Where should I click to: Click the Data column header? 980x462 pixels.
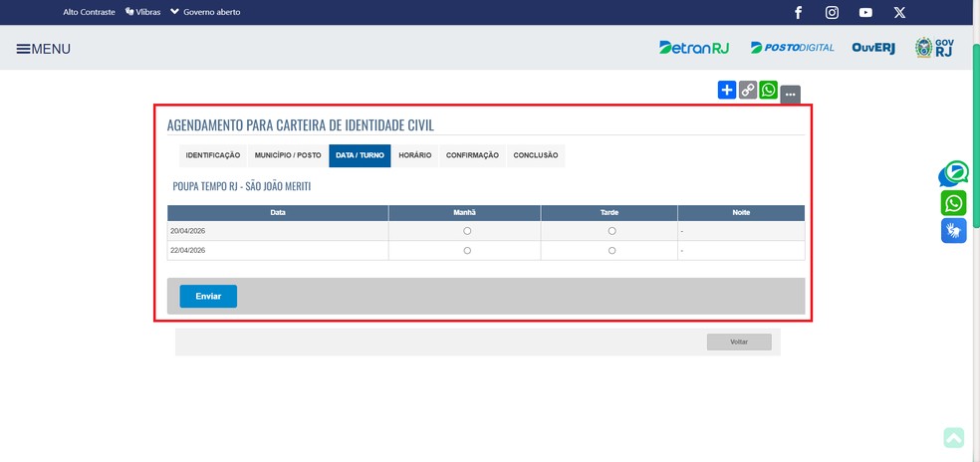(x=278, y=212)
